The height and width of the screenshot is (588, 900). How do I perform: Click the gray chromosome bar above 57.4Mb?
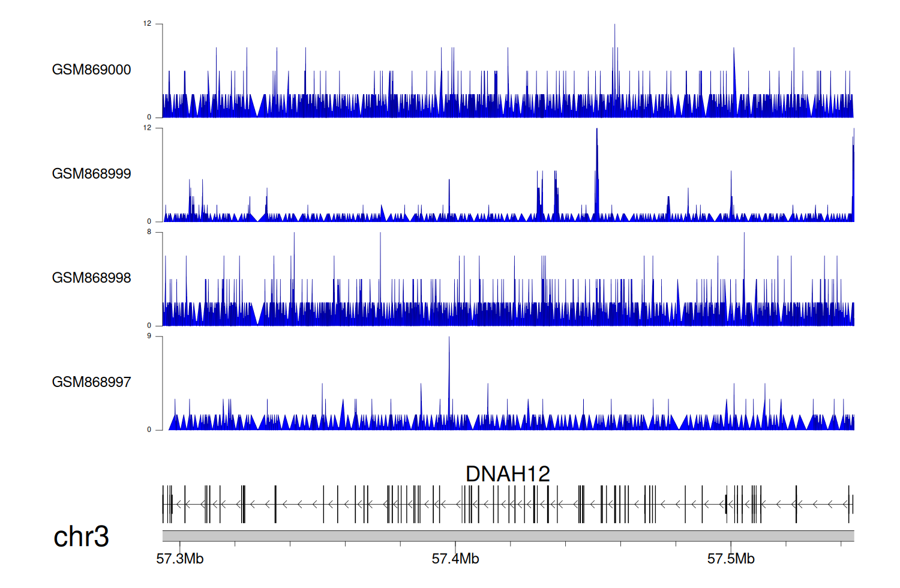click(455, 536)
